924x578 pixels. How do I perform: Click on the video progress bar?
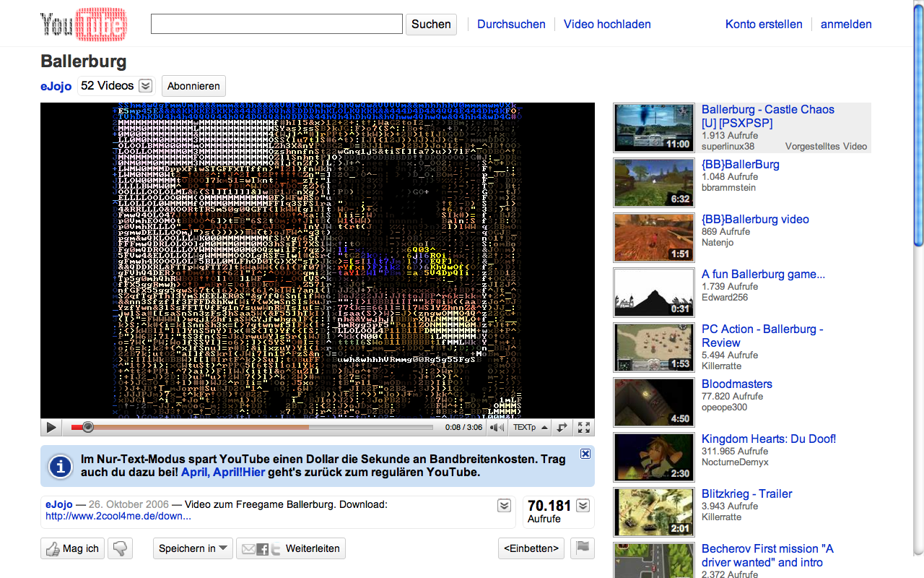[253, 428]
